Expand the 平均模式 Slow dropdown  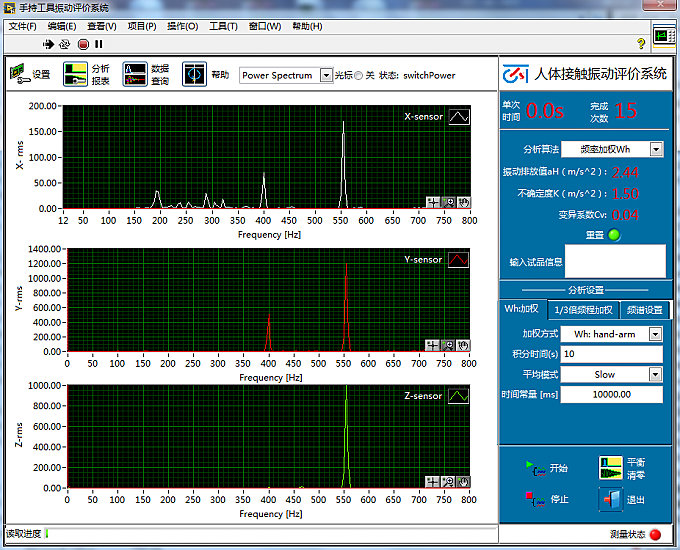click(x=655, y=375)
